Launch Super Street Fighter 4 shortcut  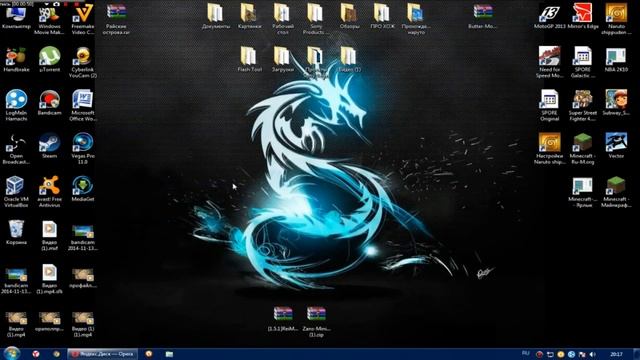coord(582,106)
